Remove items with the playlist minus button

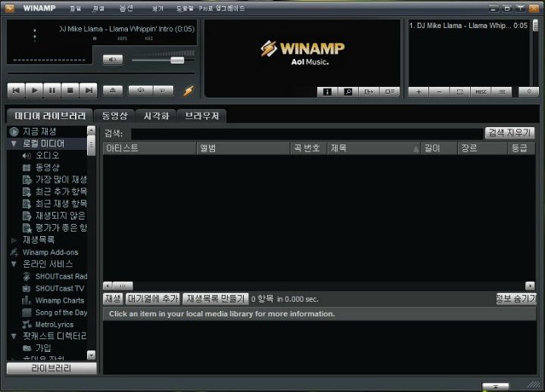click(x=439, y=92)
